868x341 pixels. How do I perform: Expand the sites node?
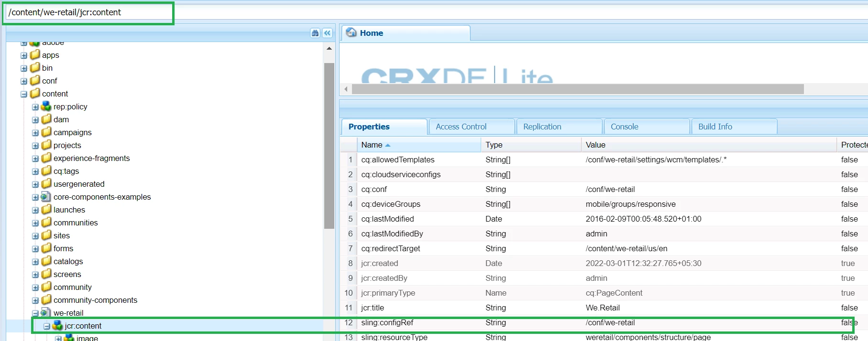click(35, 236)
